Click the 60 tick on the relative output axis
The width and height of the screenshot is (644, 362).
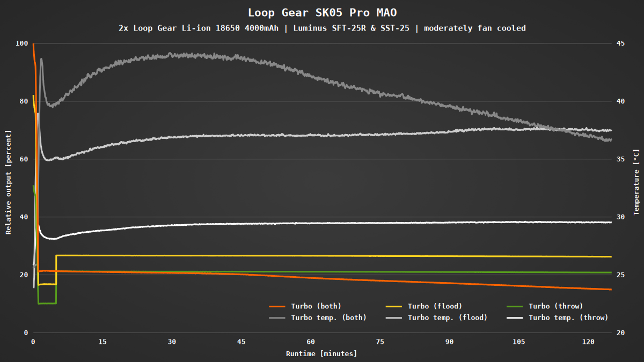(x=23, y=159)
